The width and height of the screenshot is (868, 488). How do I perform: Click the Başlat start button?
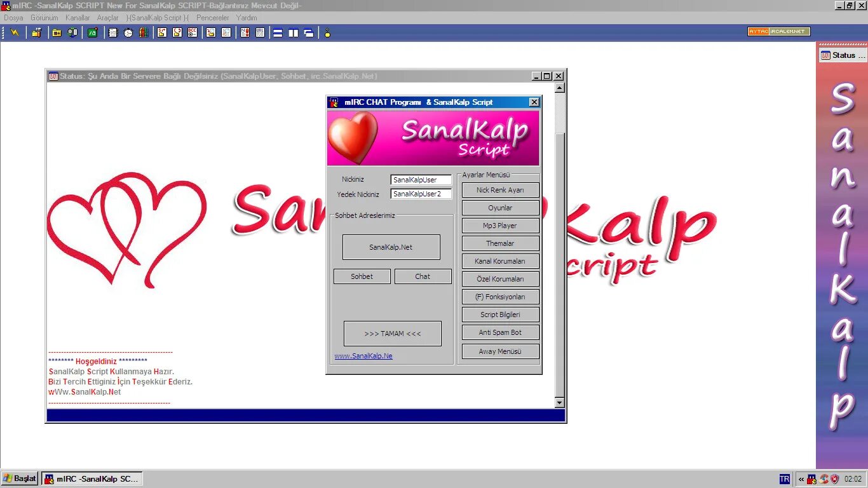tap(20, 478)
